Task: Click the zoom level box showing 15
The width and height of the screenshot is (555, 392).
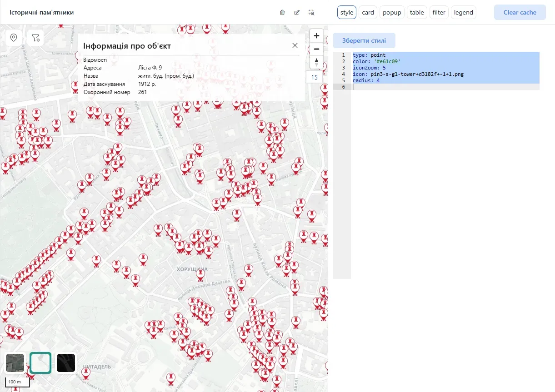Action: pyautogui.click(x=315, y=77)
